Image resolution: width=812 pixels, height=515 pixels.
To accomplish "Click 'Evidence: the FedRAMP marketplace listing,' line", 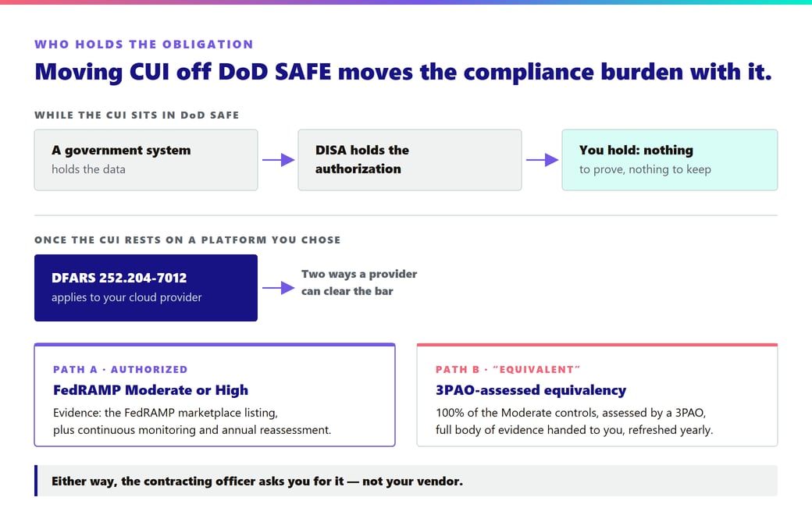I will [166, 413].
